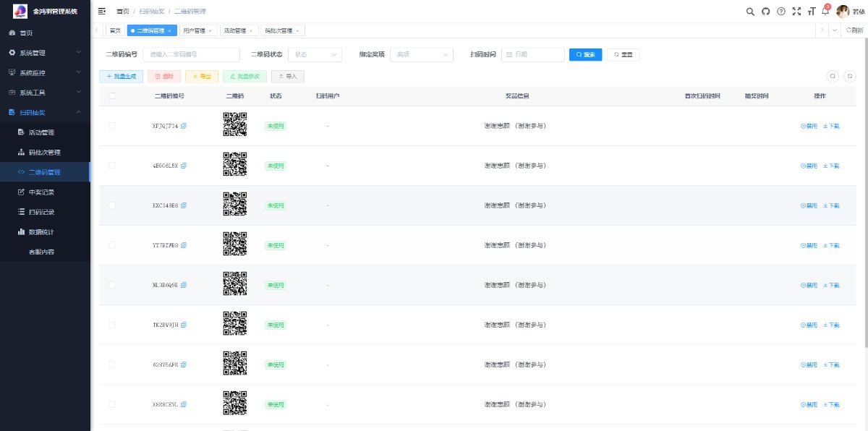The height and width of the screenshot is (431, 868).
Task: Close the 码批次管理 tab
Action: [x=297, y=30]
